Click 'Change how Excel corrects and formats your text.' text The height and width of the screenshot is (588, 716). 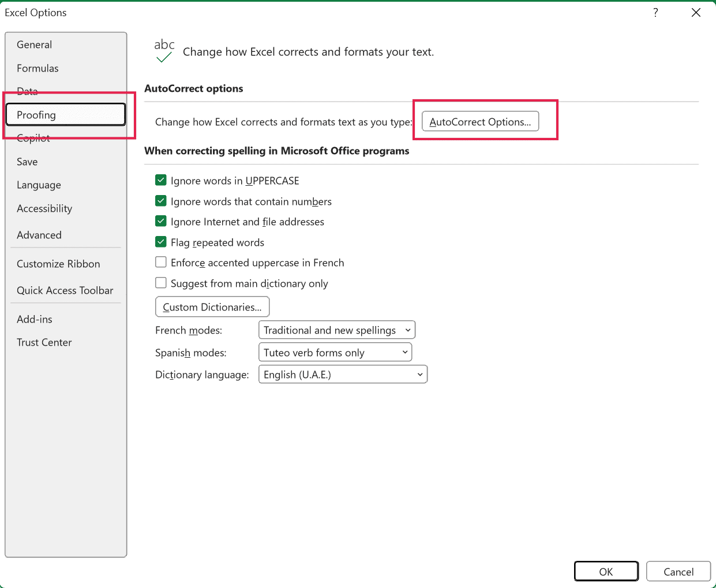[x=309, y=52]
